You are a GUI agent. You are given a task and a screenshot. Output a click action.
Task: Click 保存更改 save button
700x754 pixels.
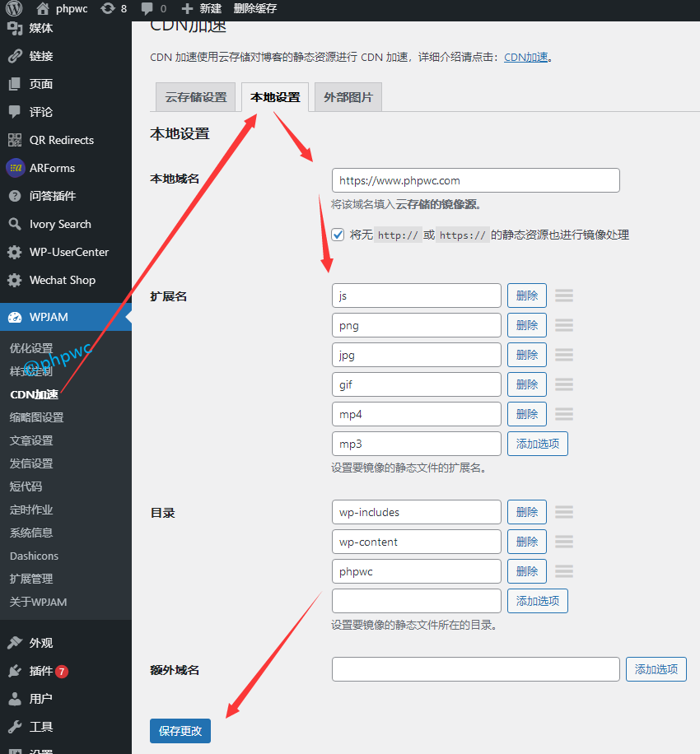pyautogui.click(x=180, y=731)
